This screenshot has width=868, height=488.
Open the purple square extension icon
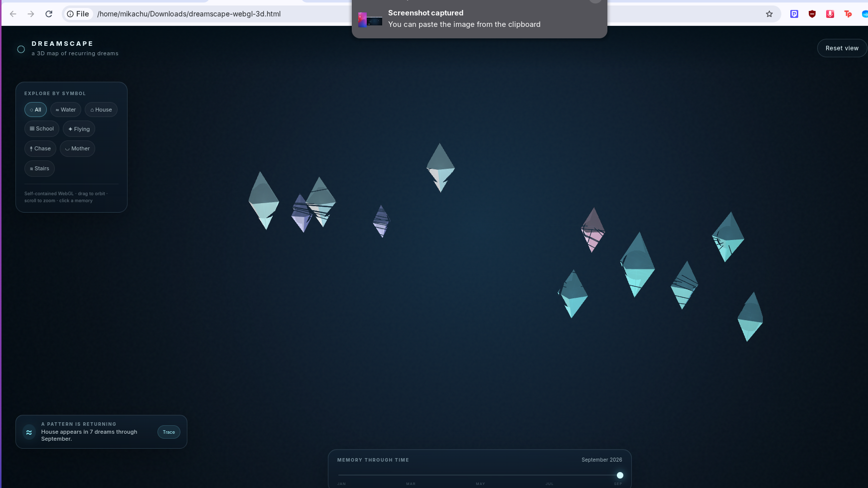[x=794, y=14]
